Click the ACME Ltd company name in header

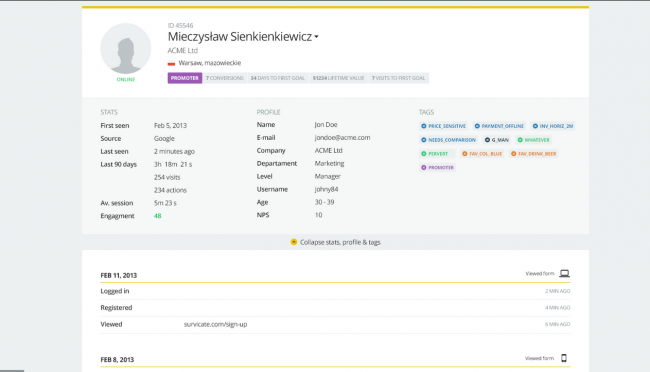(183, 51)
